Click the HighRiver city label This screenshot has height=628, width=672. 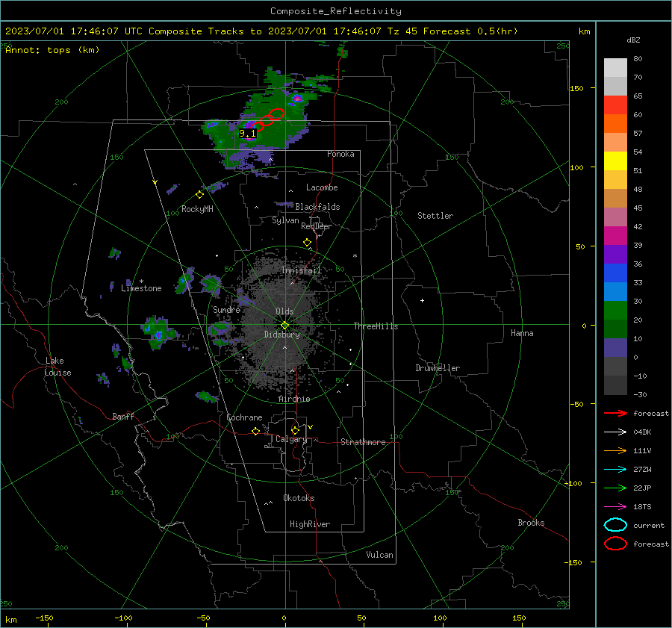point(310,524)
